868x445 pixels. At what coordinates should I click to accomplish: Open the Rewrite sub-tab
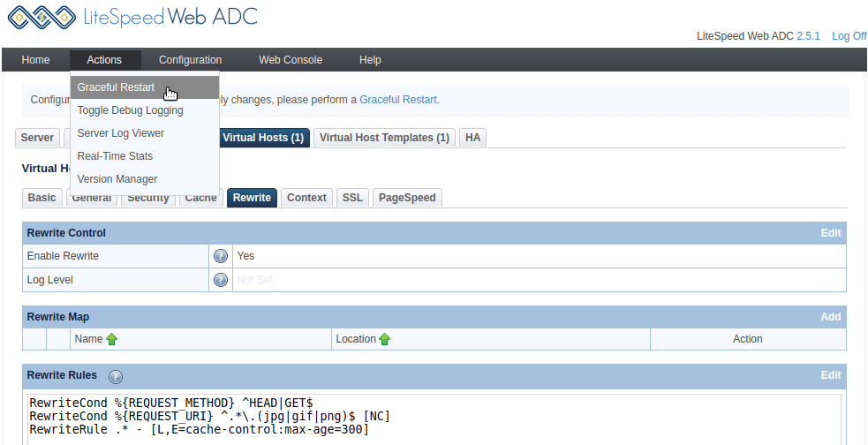(252, 198)
